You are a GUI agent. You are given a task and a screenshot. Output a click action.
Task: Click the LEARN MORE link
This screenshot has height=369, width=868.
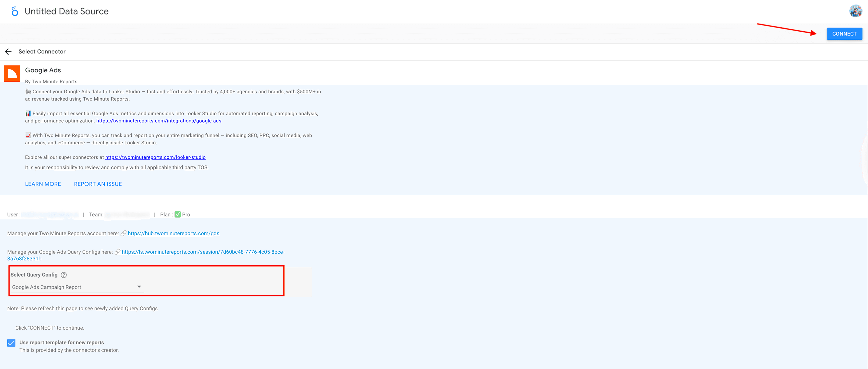tap(43, 184)
